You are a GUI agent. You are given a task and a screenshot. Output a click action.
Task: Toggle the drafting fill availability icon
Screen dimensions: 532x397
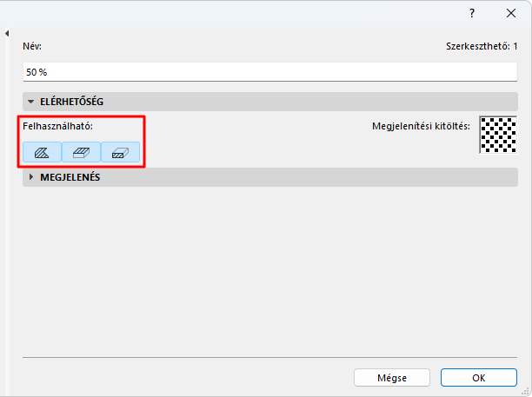[43, 152]
